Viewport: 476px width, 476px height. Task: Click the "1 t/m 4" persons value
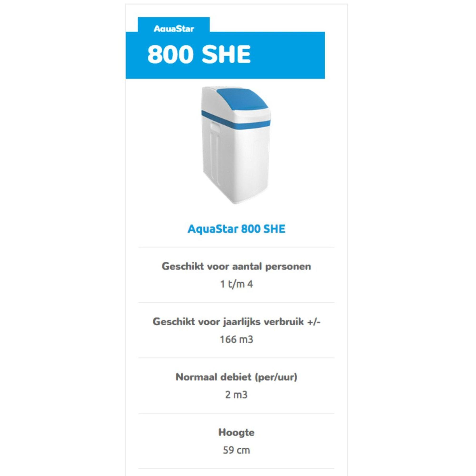[236, 284]
